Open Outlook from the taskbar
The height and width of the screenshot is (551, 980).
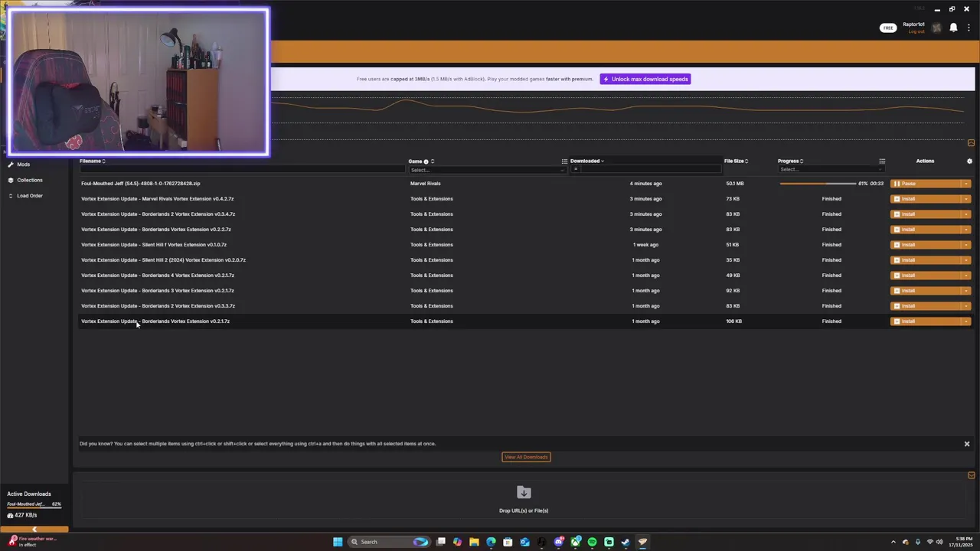[x=524, y=542]
